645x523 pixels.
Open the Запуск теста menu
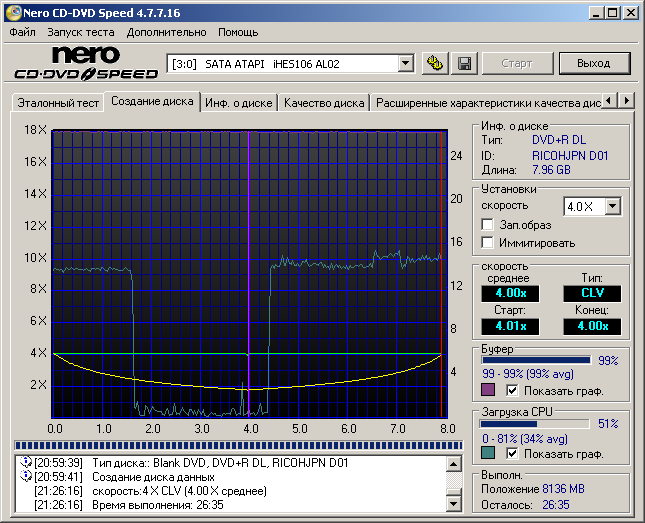81,32
